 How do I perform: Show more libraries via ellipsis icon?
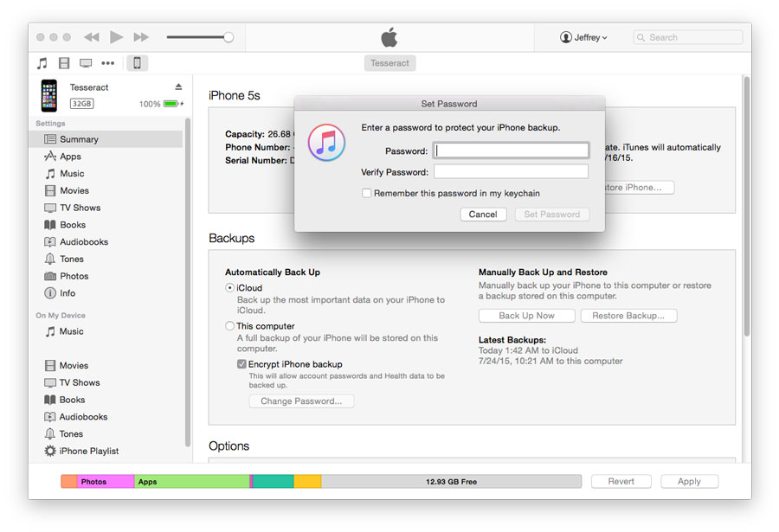[108, 63]
